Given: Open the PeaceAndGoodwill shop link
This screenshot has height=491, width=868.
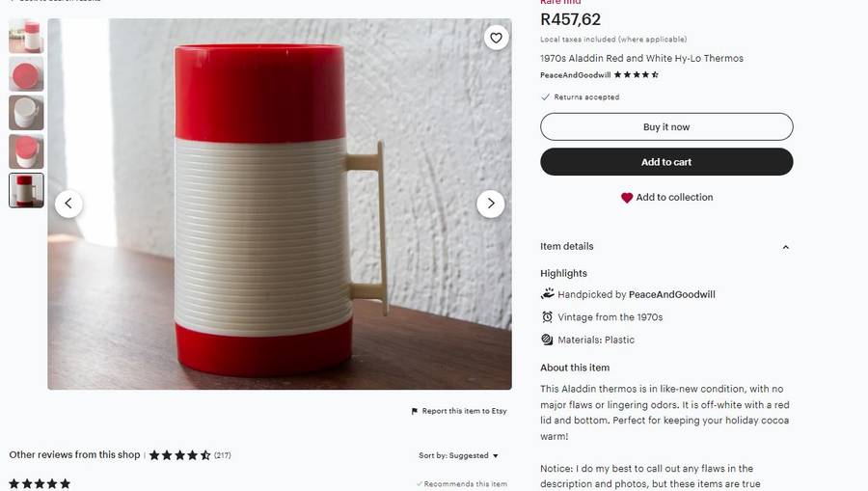Looking at the screenshot, I should pyautogui.click(x=575, y=74).
